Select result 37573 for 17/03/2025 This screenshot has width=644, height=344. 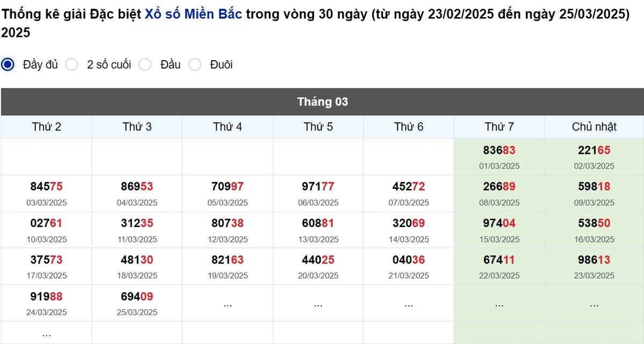46,260
